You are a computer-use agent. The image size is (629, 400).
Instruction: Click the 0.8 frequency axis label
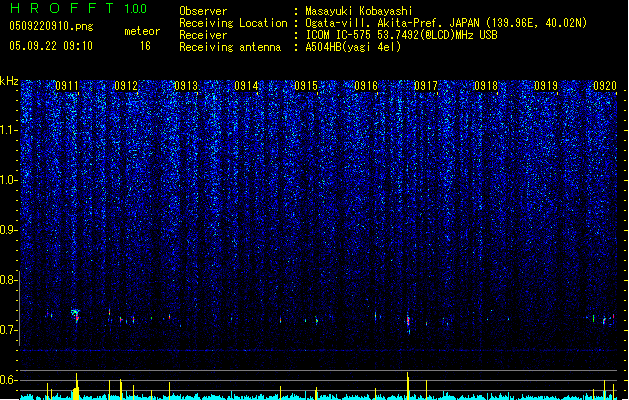pos(9,280)
